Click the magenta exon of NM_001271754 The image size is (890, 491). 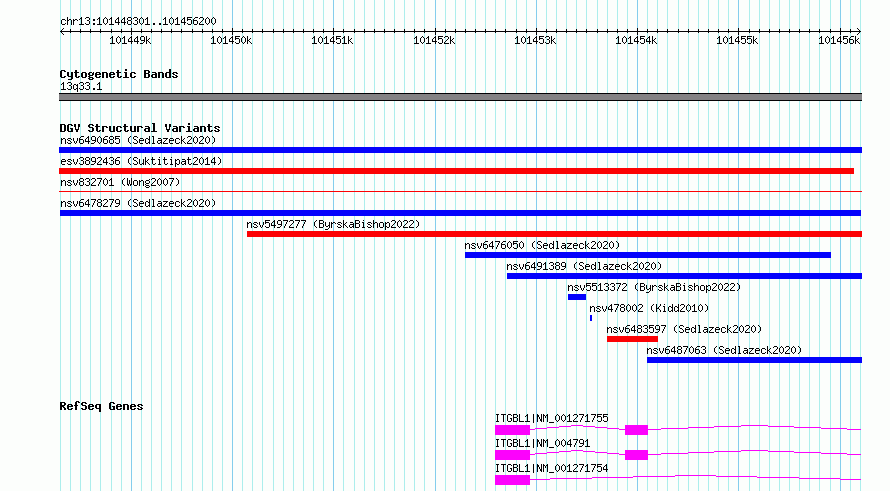(x=513, y=480)
